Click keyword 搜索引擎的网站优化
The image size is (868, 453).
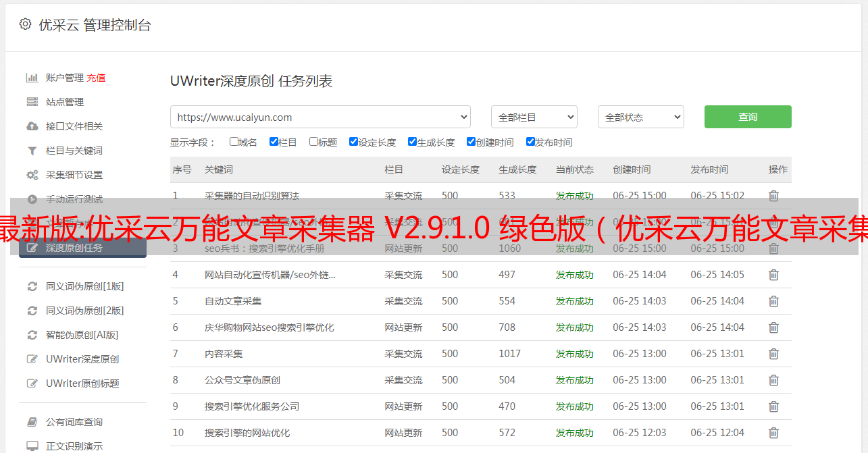tap(247, 433)
